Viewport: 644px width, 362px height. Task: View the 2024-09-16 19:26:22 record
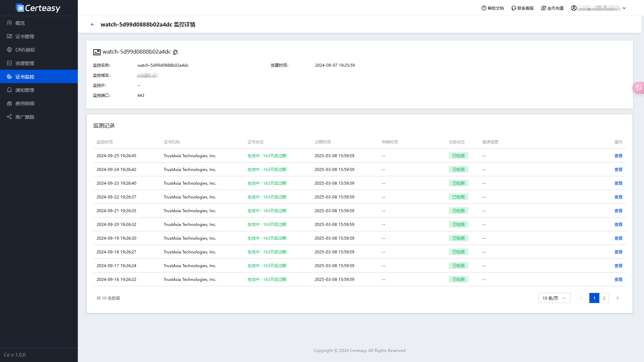[618, 280]
